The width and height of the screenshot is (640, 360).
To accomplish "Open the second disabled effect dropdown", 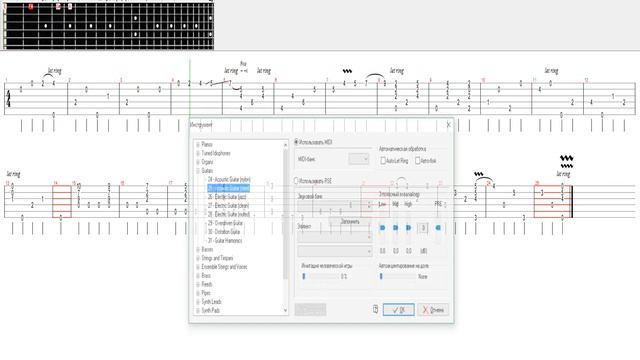I will 335,251.
